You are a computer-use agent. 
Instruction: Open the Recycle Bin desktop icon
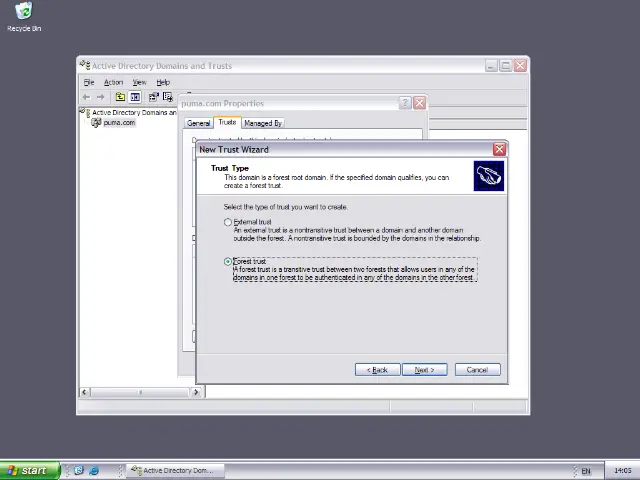coord(24,16)
